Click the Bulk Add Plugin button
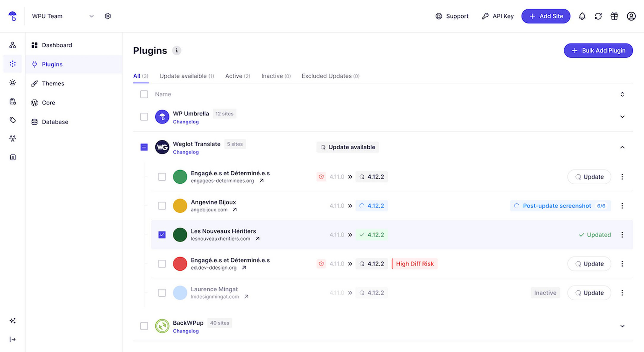 [x=598, y=51]
